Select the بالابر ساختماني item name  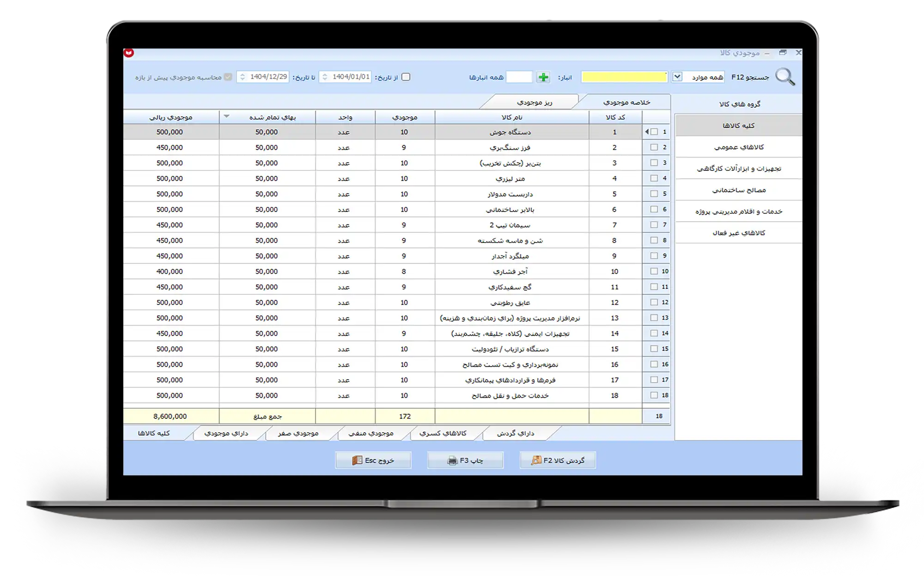pos(510,209)
